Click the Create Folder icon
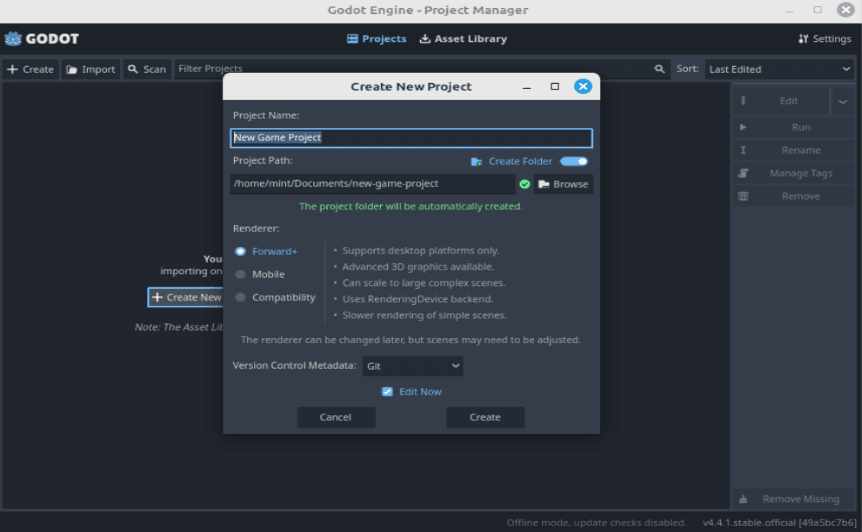Viewport: 862px width, 532px height. [x=477, y=161]
